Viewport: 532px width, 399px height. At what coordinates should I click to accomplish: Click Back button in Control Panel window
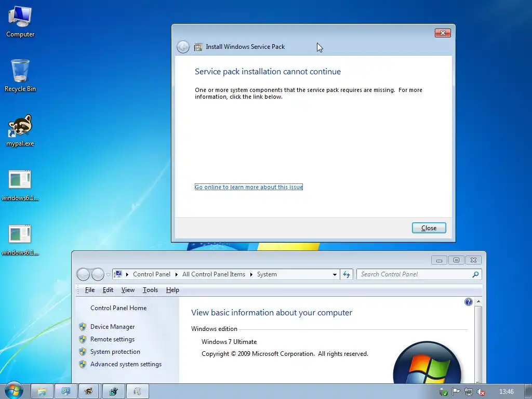pos(84,274)
